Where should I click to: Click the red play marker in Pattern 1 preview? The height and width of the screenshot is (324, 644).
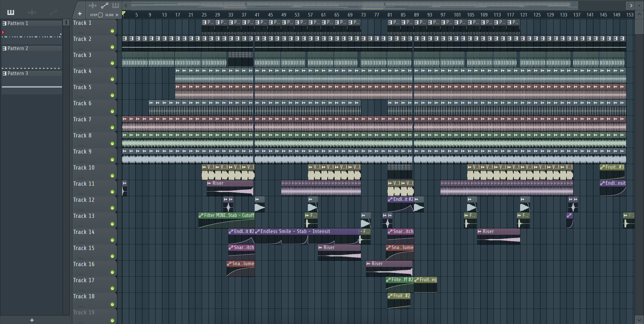(x=3, y=32)
